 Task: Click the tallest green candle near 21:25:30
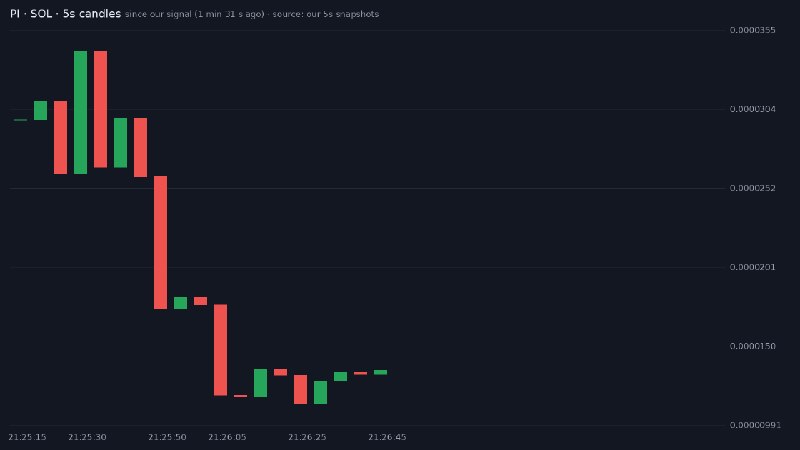coord(80,112)
